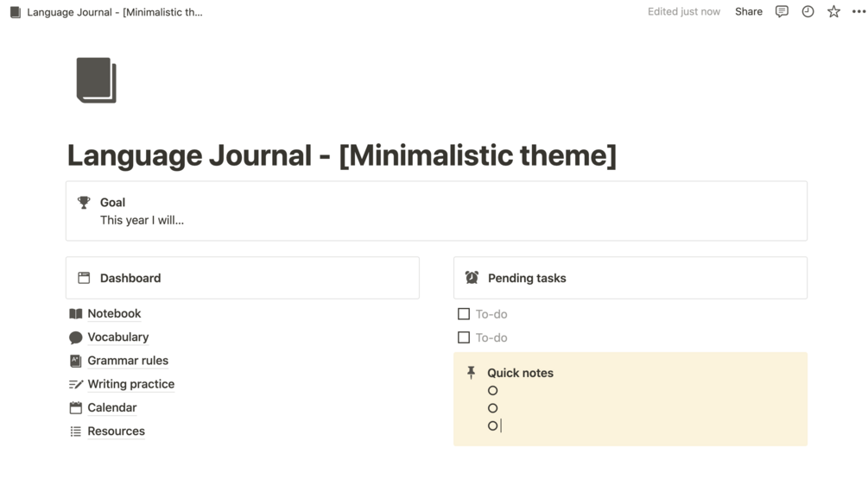Click the 'This year I will...' goal text

pos(142,220)
